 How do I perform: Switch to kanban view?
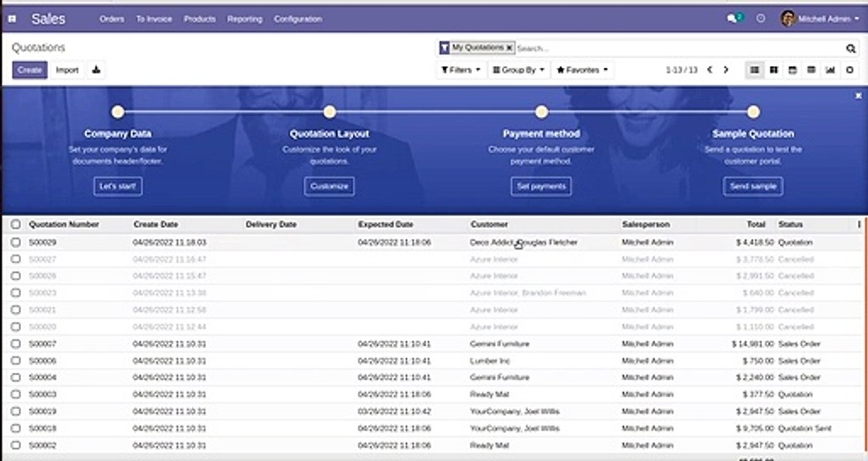tap(774, 70)
